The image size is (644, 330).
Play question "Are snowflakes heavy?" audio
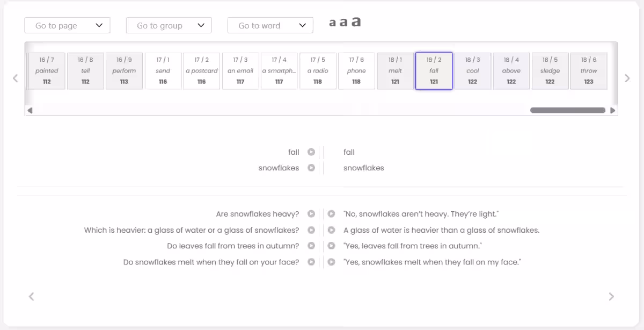pyautogui.click(x=311, y=214)
